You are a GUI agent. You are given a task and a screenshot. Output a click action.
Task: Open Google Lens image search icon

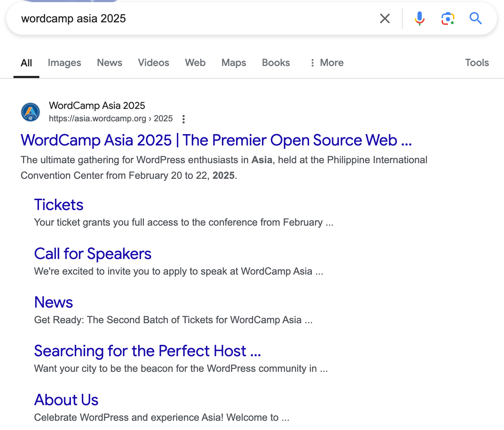click(448, 18)
